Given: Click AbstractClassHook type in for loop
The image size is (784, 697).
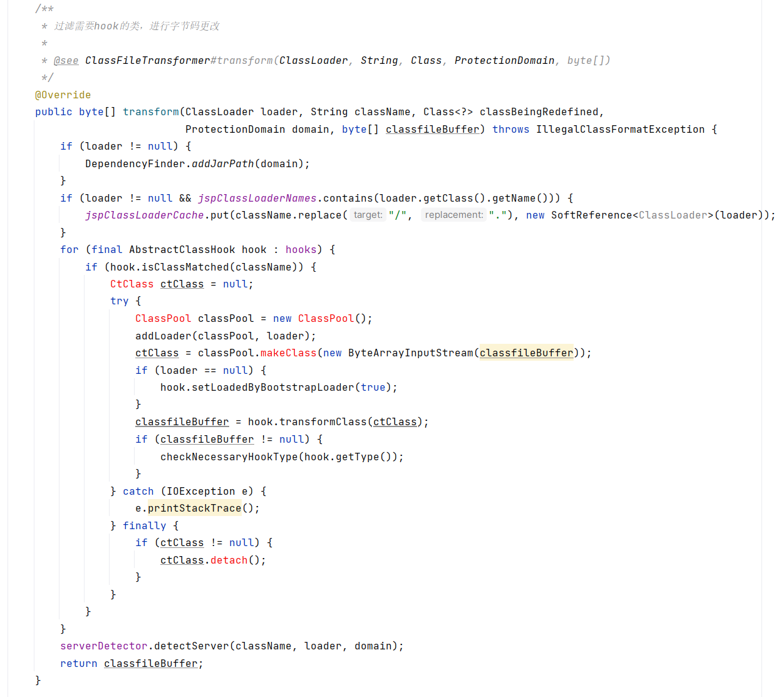Looking at the screenshot, I should 182,249.
